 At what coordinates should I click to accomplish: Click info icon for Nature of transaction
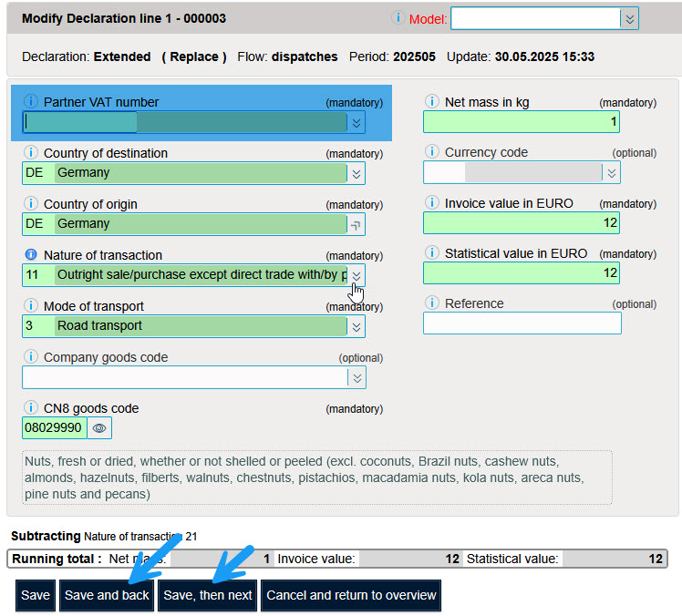[x=30, y=254]
